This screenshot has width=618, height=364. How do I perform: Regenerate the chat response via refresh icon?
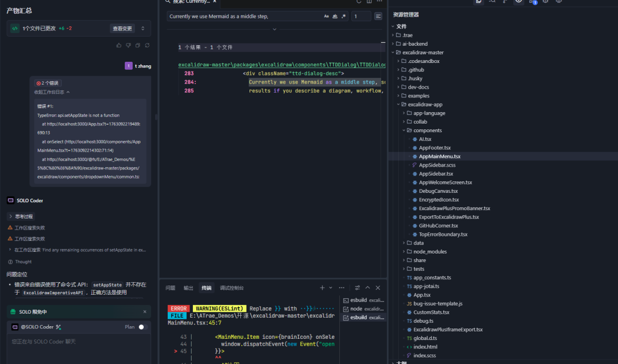[147, 45]
